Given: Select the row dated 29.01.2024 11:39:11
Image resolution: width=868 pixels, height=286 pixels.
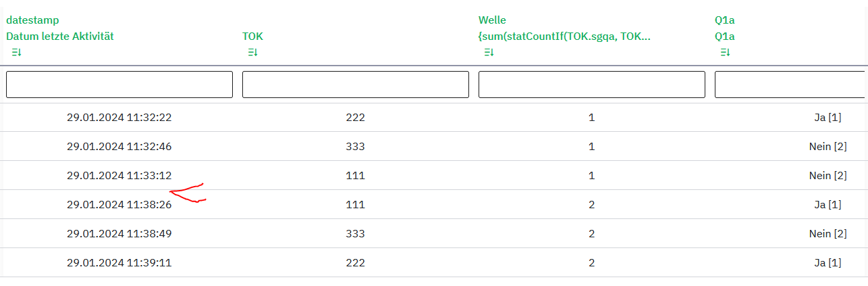Looking at the screenshot, I should pyautogui.click(x=119, y=263).
